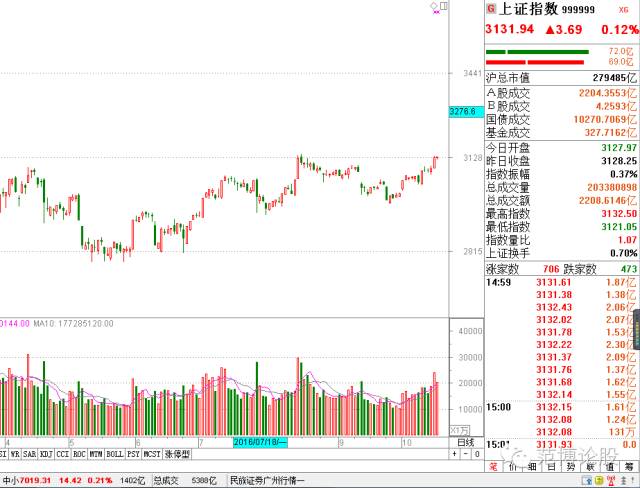The width and height of the screenshot is (640, 488).
Task: Click the red 69.0亿 sell volume bar
Action: click(535, 62)
